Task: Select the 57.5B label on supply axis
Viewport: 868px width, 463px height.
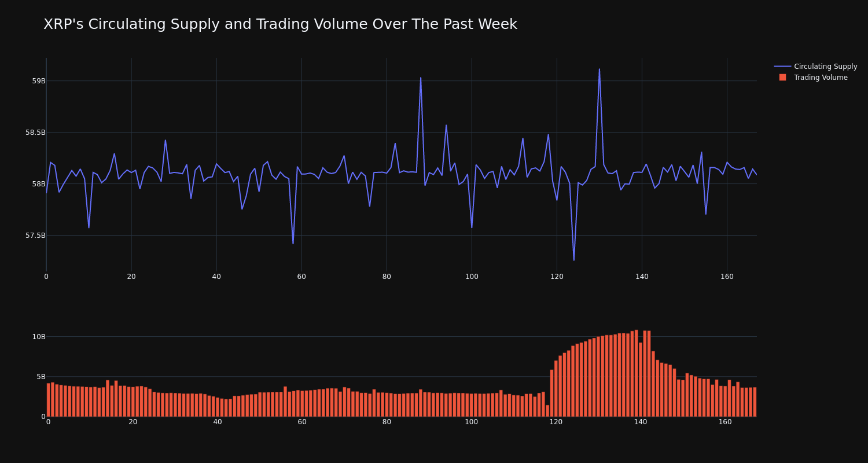Action: 35,236
